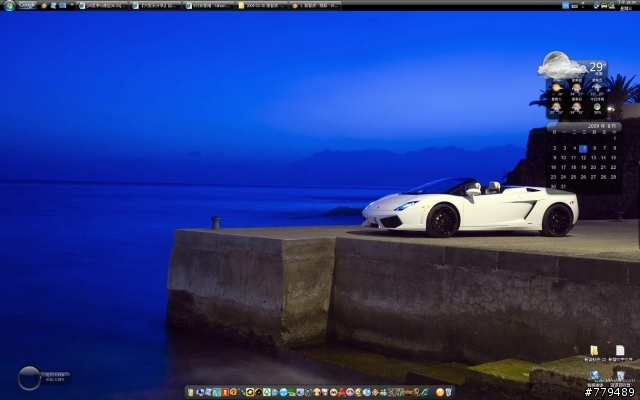
Task: Open the Computer desktop icon beside Recycle Bin
Action: tap(595, 375)
